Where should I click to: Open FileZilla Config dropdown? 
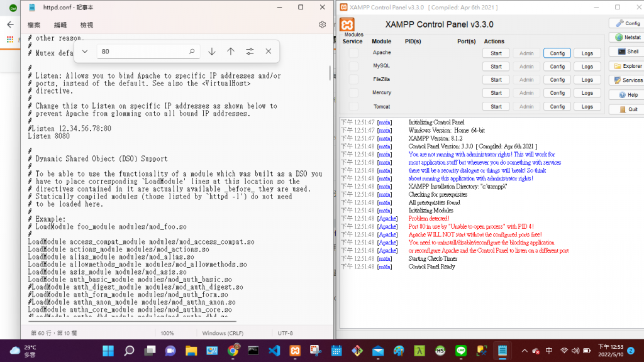pyautogui.click(x=557, y=80)
